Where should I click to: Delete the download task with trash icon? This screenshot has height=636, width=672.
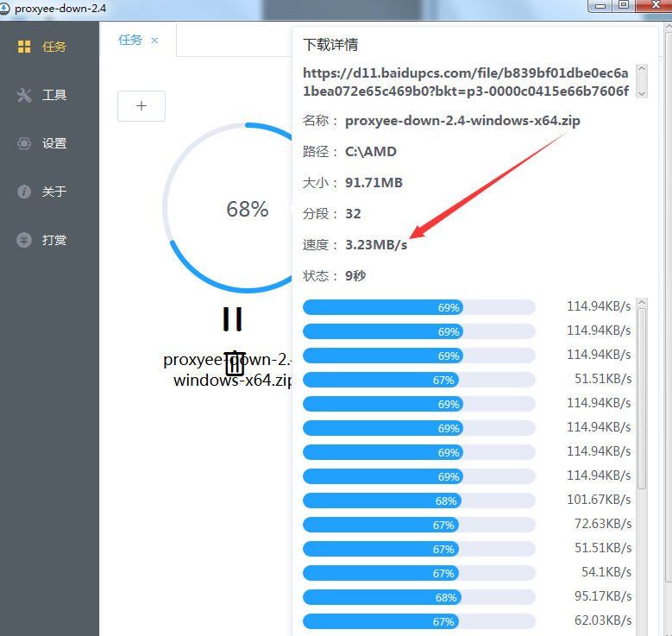pyautogui.click(x=235, y=362)
